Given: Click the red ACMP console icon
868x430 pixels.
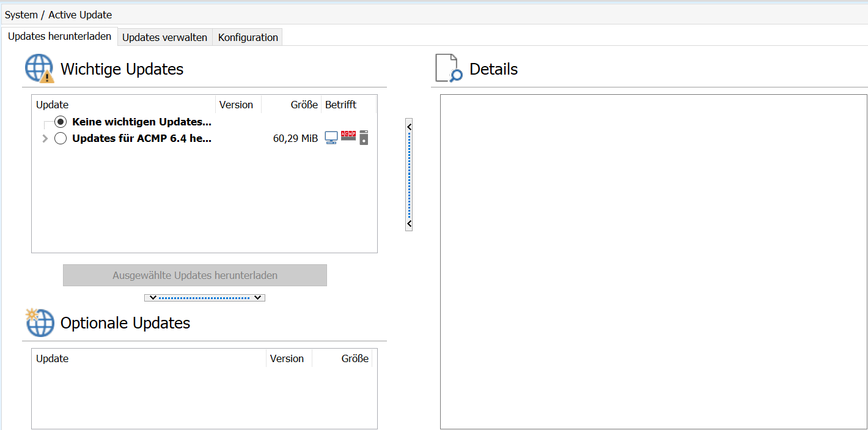Looking at the screenshot, I should (348, 135).
